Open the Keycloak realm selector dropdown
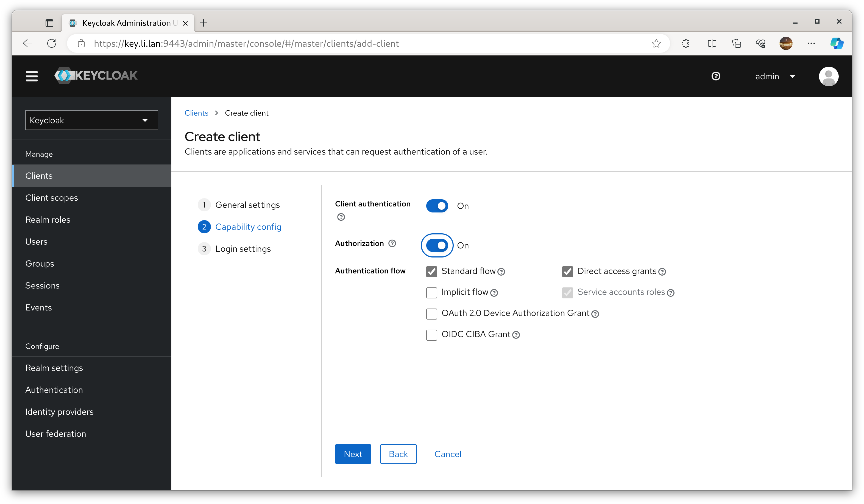Screen dimensions: 864x504 click(x=91, y=120)
